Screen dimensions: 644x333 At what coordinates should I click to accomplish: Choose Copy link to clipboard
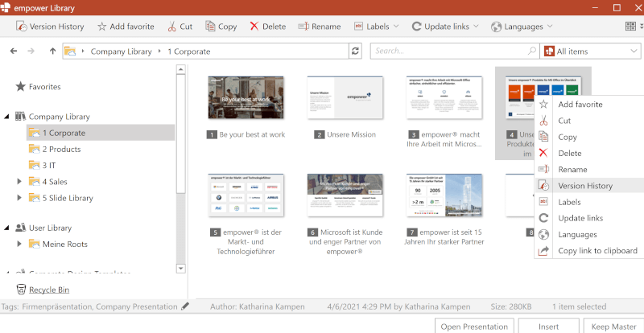tap(589, 250)
